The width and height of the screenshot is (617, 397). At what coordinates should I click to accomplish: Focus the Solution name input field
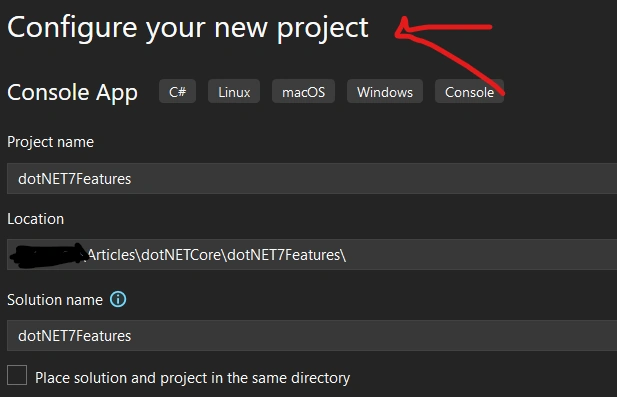[312, 336]
